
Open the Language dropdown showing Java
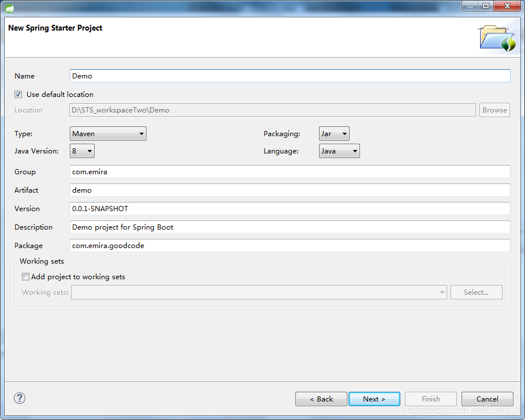pyautogui.click(x=339, y=151)
